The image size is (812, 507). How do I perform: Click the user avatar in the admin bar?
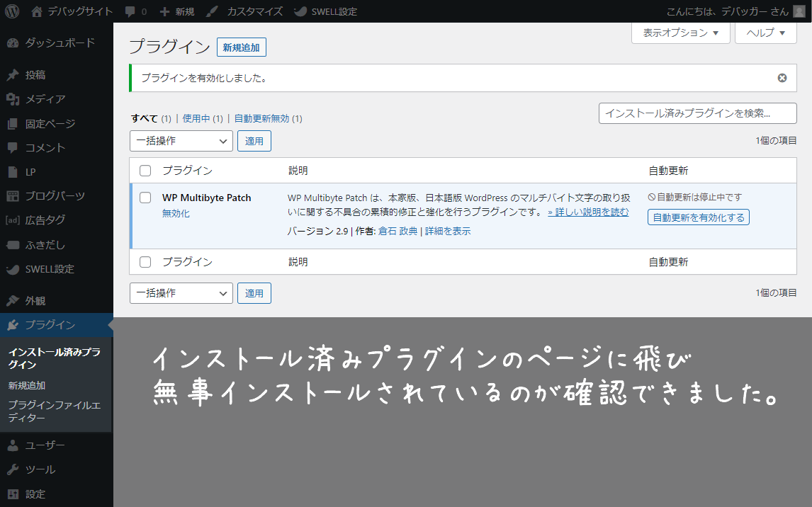coord(799,11)
